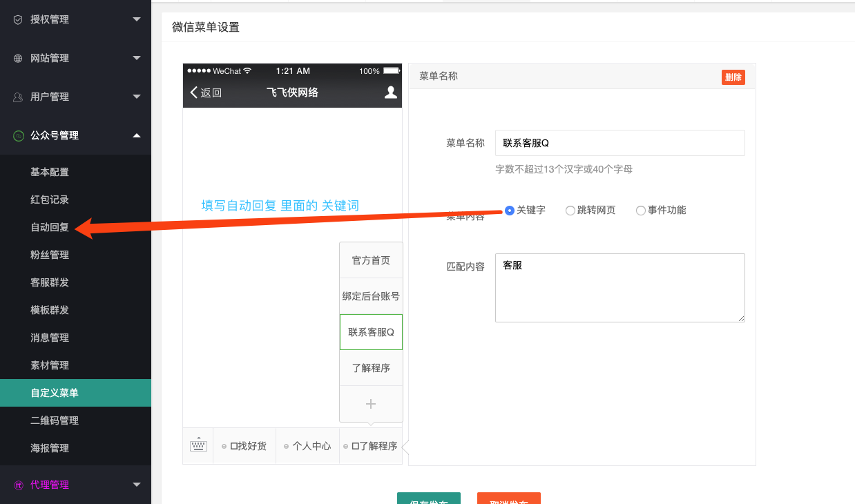
Task: Click the purple icon beside 代理管理
Action: tap(18, 485)
